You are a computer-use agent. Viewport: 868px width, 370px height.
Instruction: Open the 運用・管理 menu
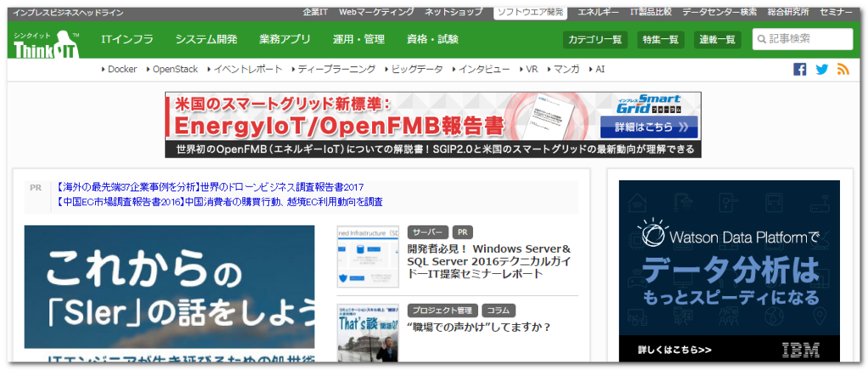pyautogui.click(x=359, y=39)
